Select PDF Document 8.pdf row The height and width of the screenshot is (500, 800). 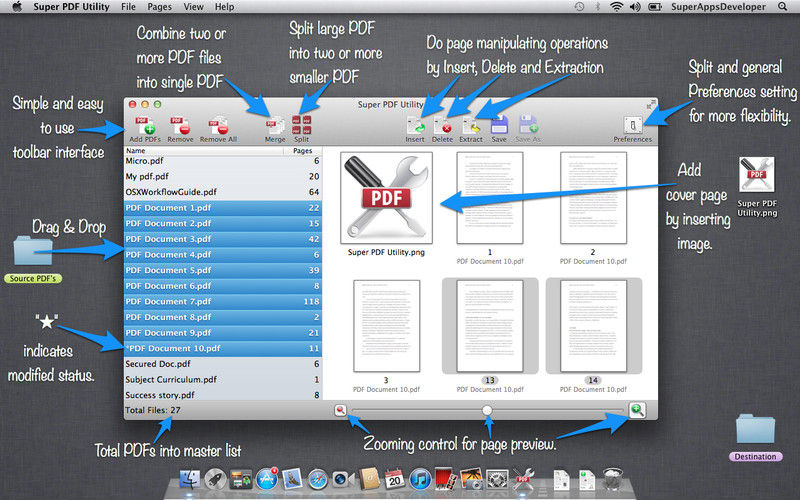click(223, 317)
